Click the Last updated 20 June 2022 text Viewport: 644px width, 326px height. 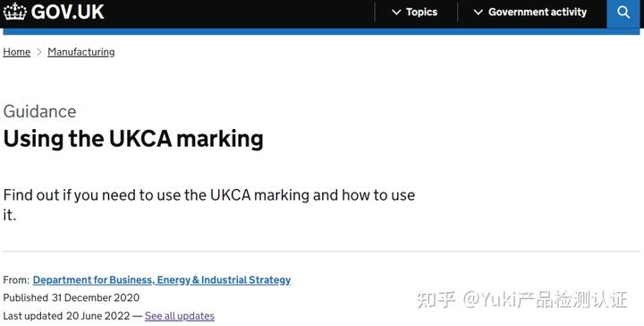tap(66, 316)
